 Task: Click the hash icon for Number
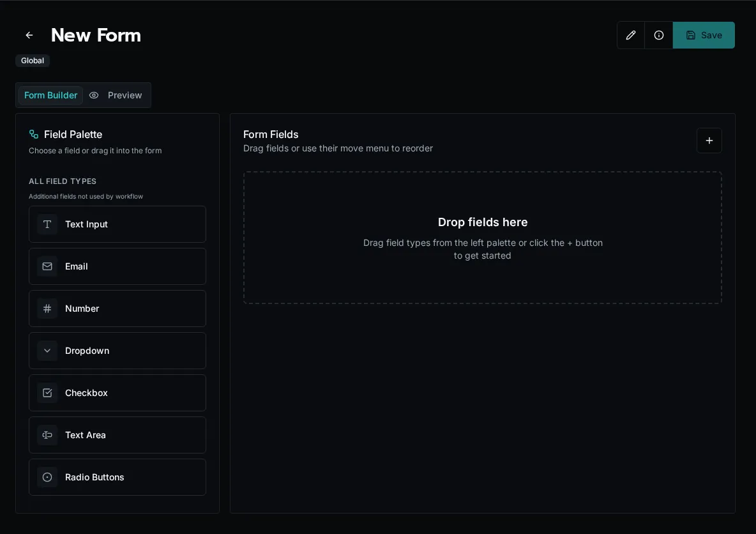point(47,309)
